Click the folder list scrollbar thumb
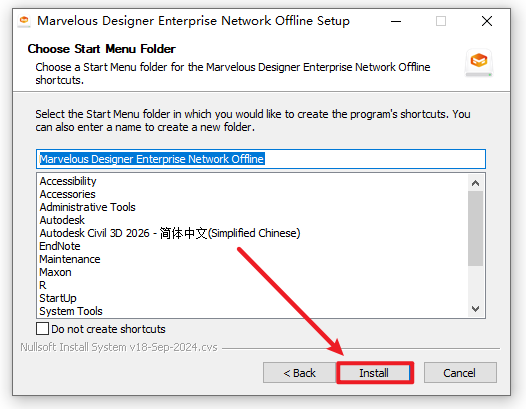The image size is (526, 409). [475, 228]
